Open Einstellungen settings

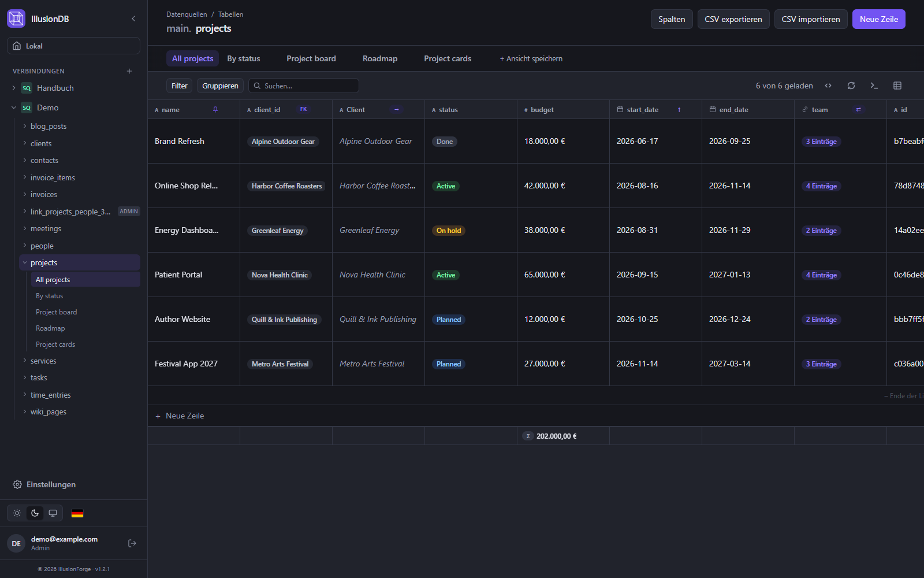click(x=44, y=484)
